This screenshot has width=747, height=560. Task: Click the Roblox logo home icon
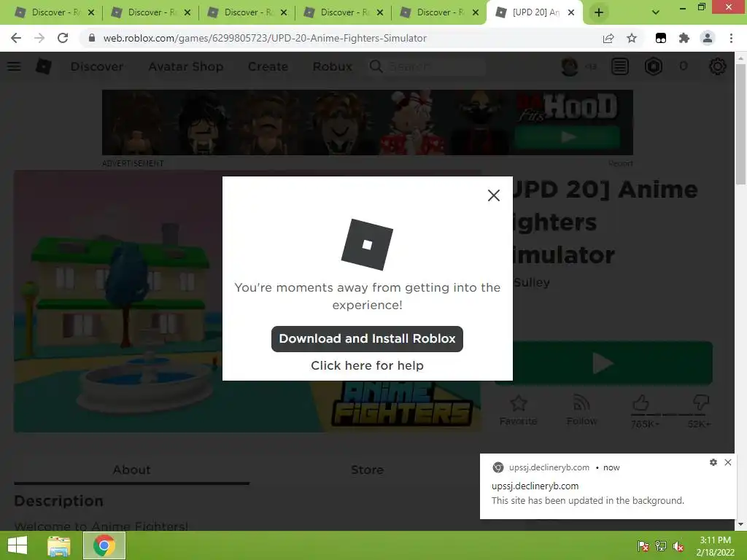tap(43, 66)
